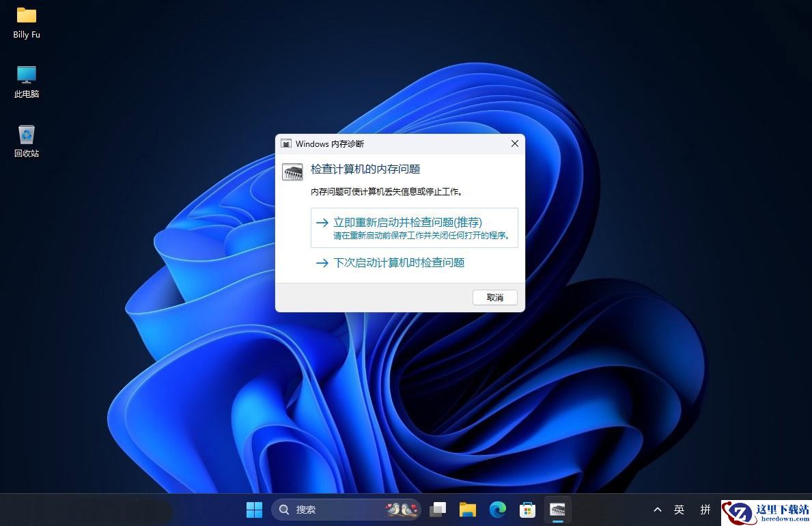Click the 拼 IME mode indicator

(705, 510)
